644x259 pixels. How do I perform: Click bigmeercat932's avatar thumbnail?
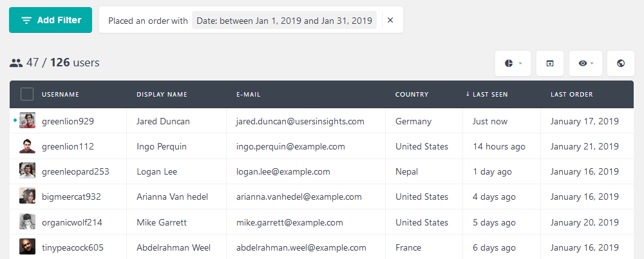[27, 197]
